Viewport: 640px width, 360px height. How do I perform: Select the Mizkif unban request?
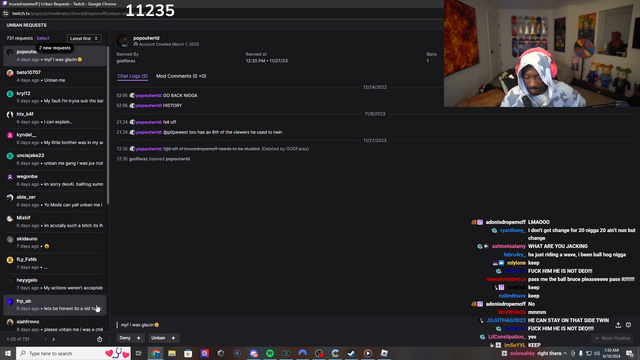pos(55,222)
